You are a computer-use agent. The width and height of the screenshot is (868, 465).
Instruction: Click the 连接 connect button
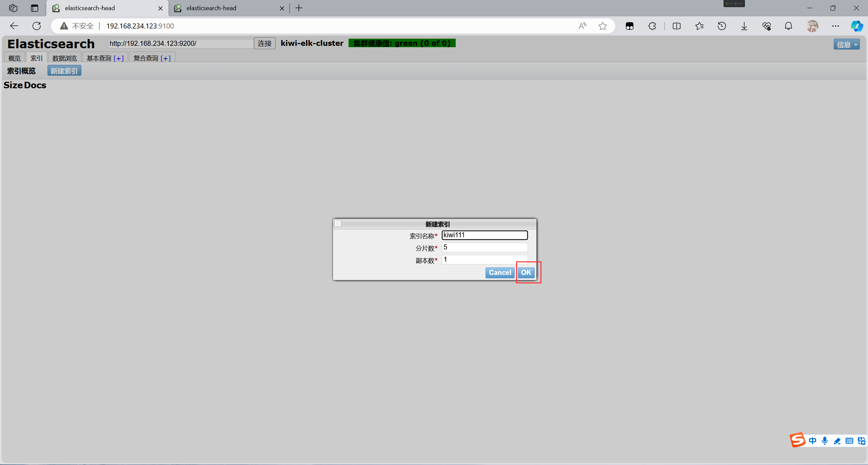[x=264, y=43]
